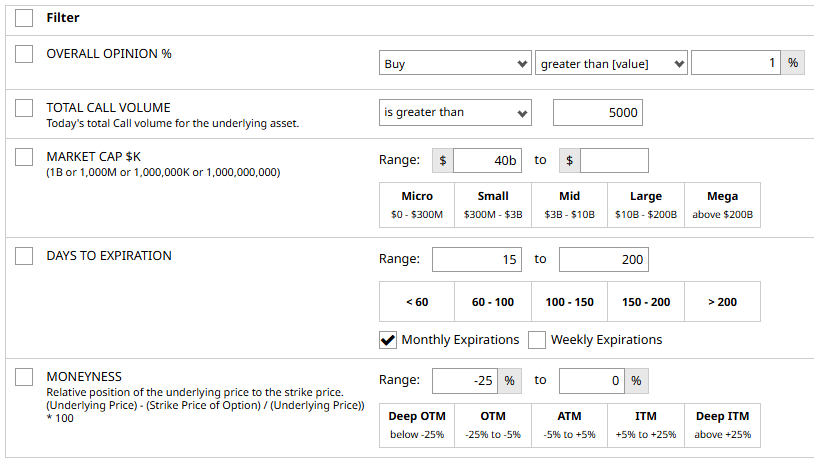Choose the > 200 days expiration preset
The height and width of the screenshot is (458, 814).
tap(722, 302)
